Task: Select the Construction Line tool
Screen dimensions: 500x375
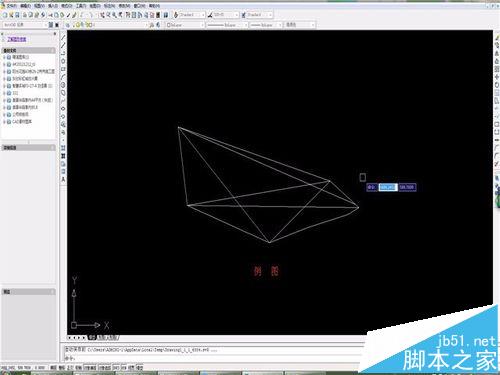Action: [63, 45]
